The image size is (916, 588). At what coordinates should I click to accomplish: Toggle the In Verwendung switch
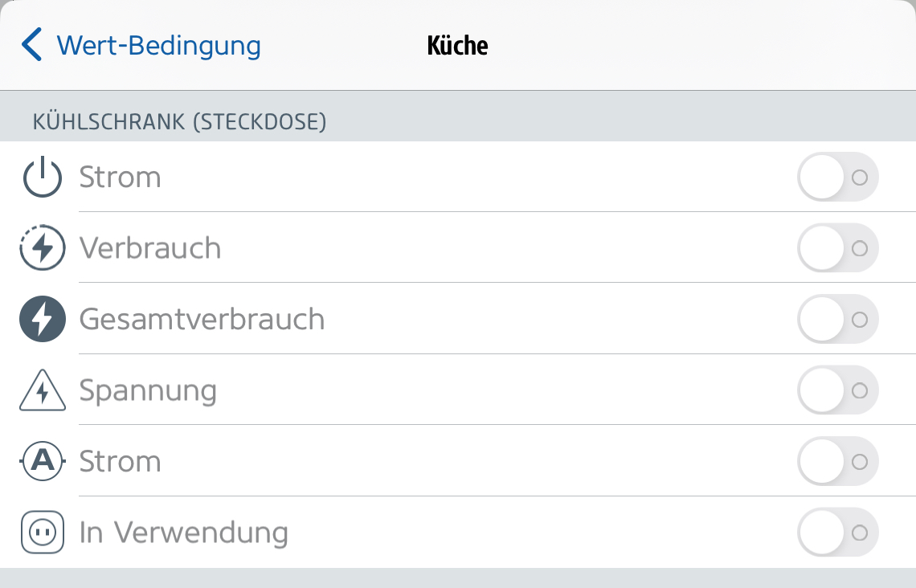click(x=837, y=532)
